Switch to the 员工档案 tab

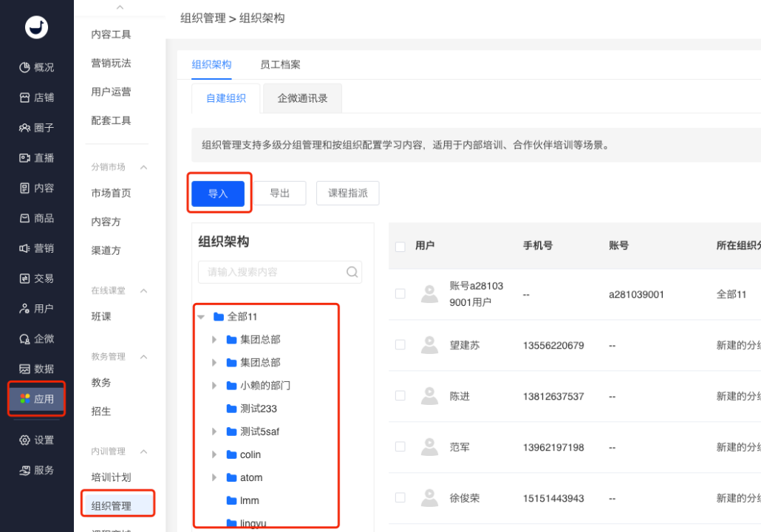pos(280,65)
